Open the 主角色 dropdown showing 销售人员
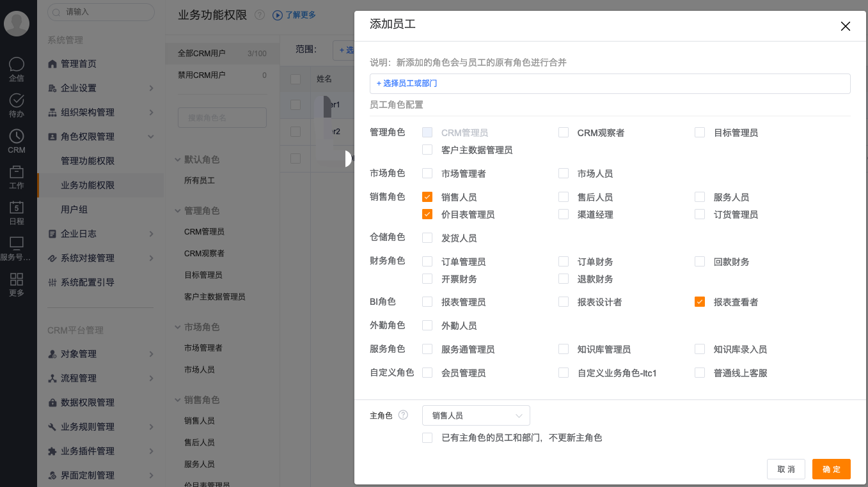The height and width of the screenshot is (487, 868). pos(476,415)
